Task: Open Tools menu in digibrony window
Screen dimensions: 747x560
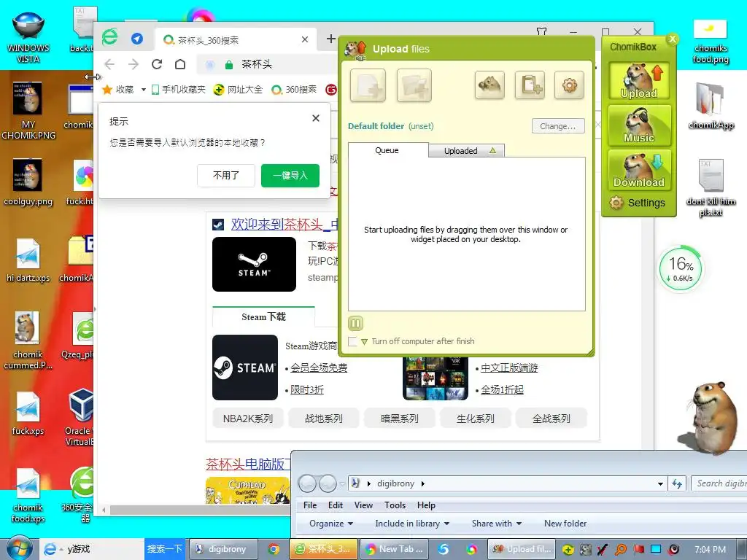Action: point(395,505)
